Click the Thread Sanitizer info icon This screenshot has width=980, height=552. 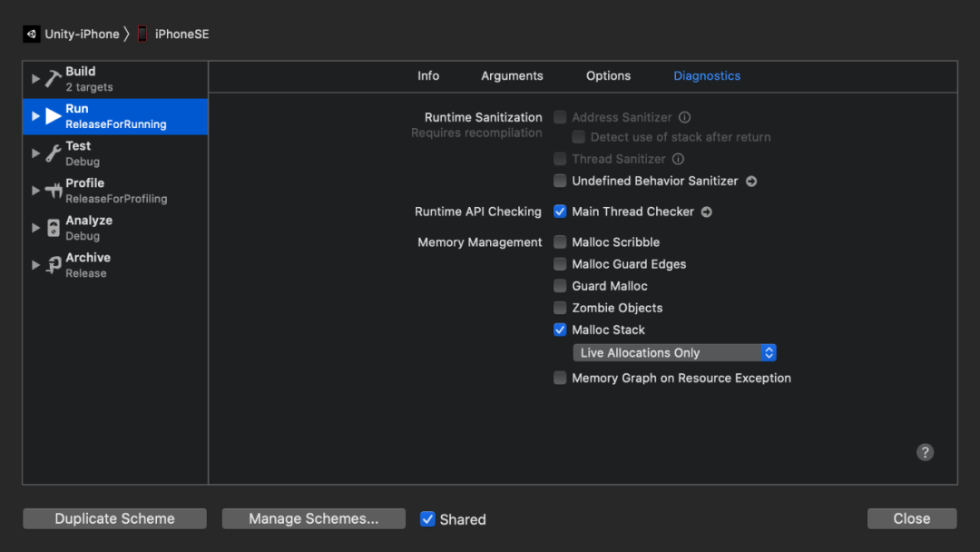coord(678,159)
